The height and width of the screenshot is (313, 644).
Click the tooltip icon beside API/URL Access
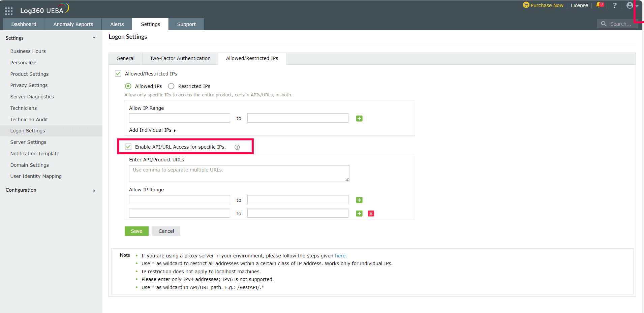point(237,147)
